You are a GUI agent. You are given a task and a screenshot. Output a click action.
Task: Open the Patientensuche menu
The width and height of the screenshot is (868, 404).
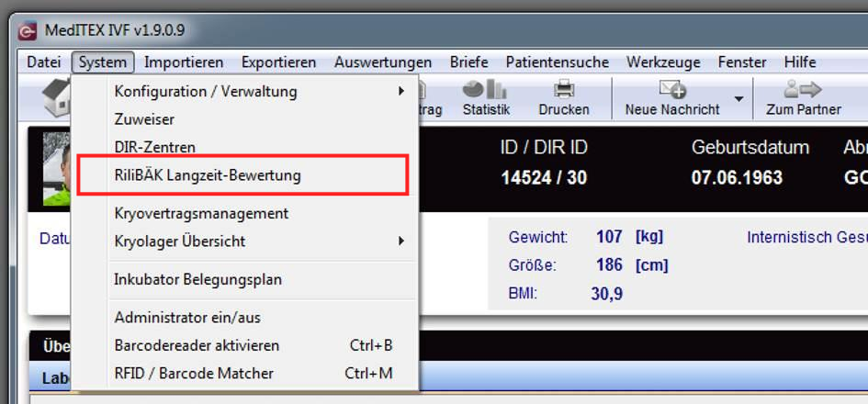click(557, 62)
